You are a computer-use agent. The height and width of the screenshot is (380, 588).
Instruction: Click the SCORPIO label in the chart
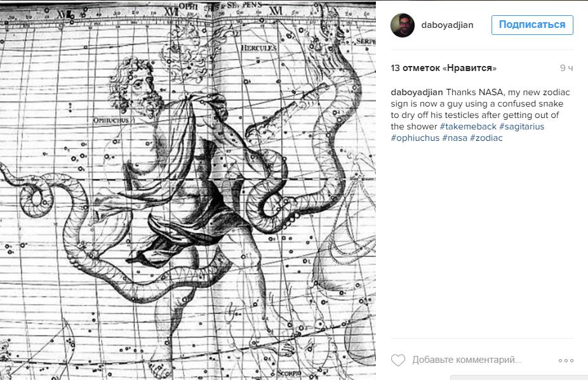289,373
